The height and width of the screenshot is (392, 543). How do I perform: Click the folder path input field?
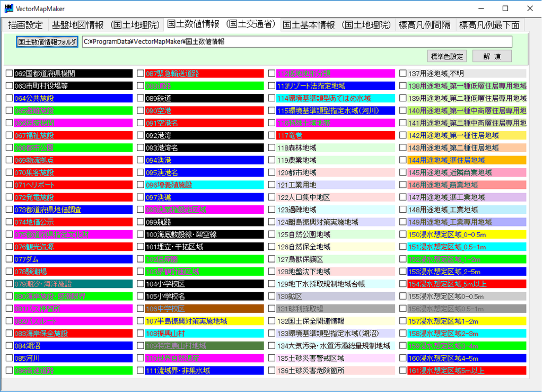297,42
